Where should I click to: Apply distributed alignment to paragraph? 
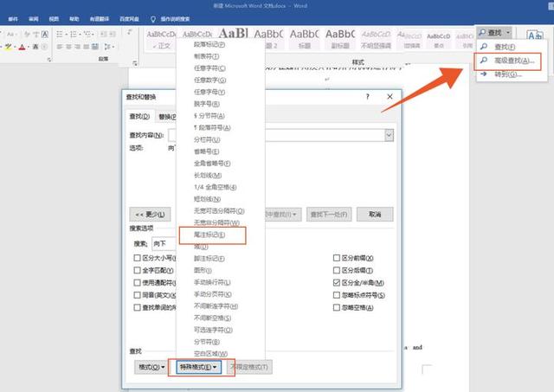point(95,47)
